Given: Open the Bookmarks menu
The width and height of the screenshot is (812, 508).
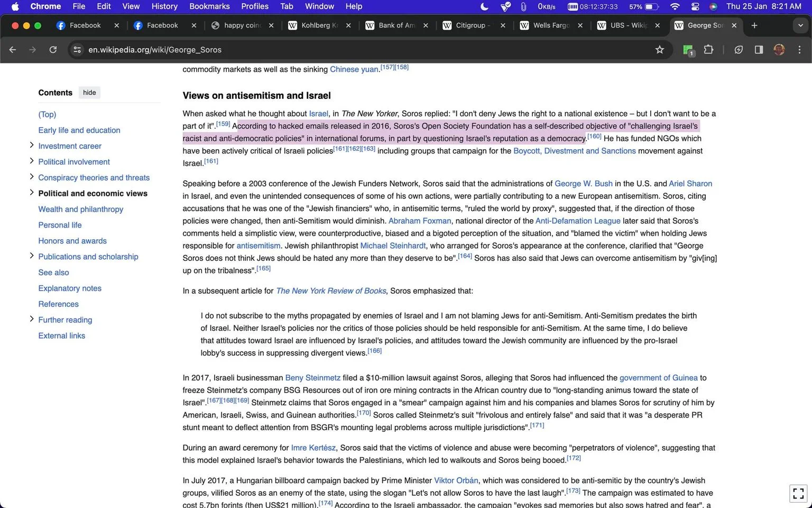Looking at the screenshot, I should pyautogui.click(x=209, y=6).
